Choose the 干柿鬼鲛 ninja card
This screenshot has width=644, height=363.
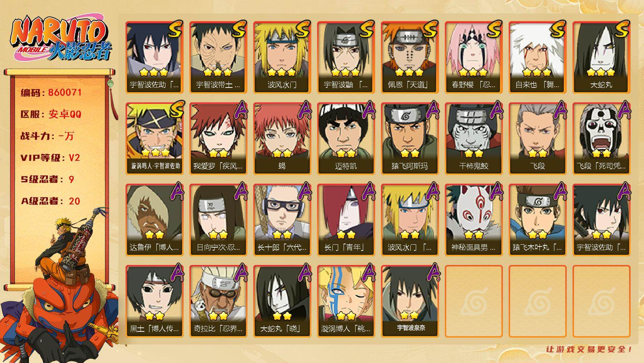(473, 139)
